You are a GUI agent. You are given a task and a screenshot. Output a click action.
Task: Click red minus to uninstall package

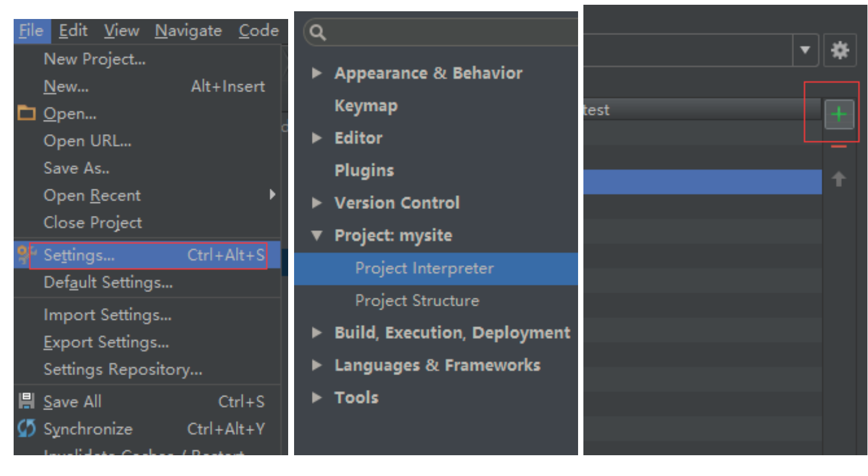838,147
